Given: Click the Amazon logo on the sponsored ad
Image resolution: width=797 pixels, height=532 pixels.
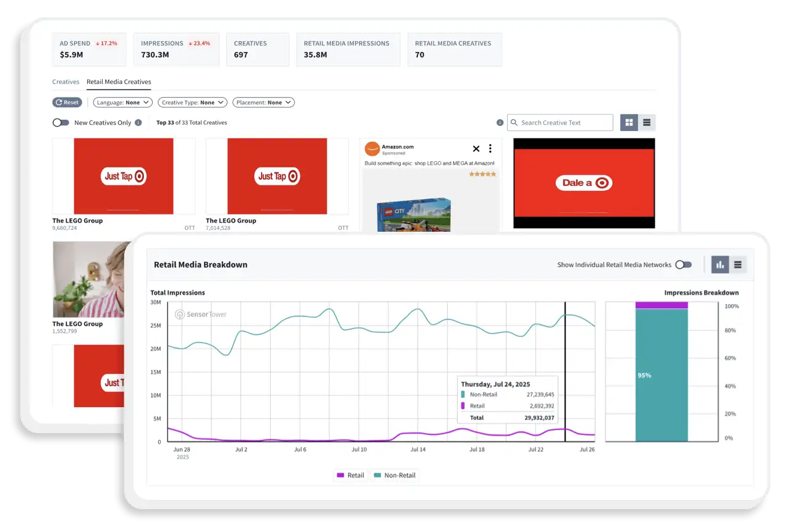Looking at the screenshot, I should 372,149.
